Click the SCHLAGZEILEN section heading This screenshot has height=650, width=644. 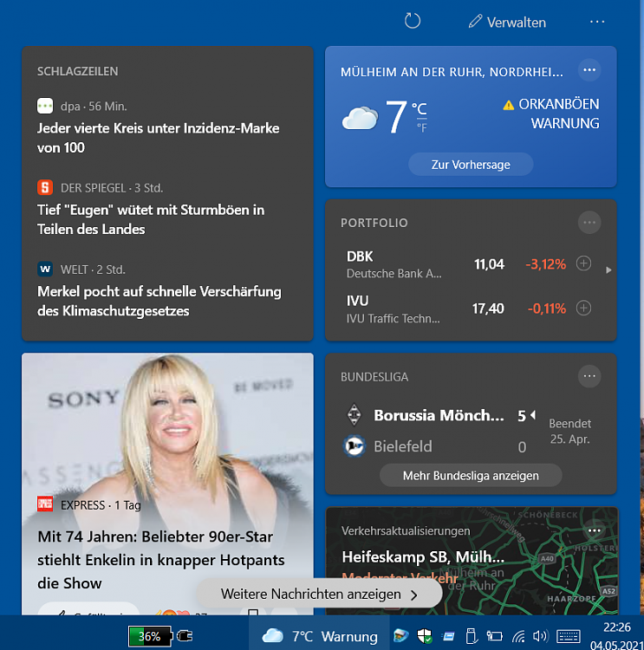point(77,71)
